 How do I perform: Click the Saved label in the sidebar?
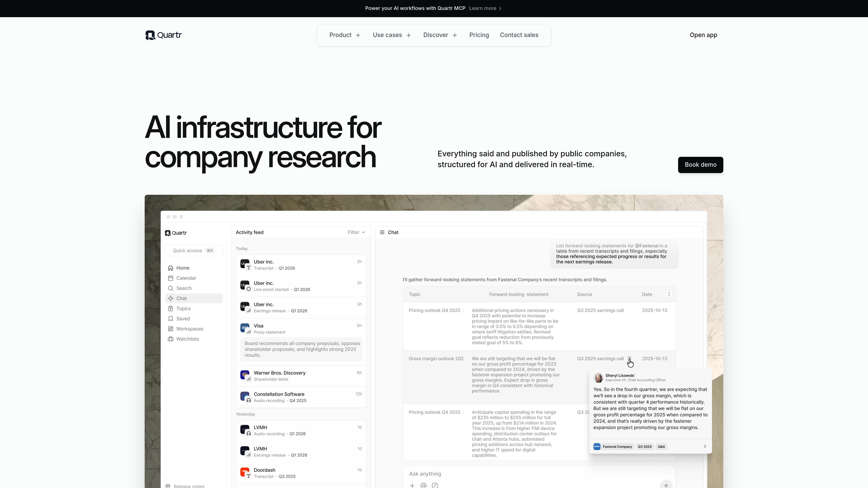click(183, 319)
